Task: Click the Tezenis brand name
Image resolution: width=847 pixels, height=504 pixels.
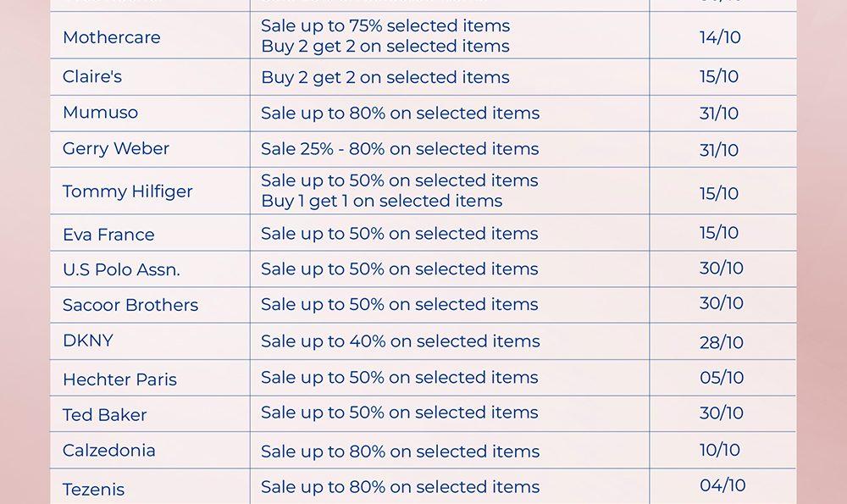Action: click(94, 490)
